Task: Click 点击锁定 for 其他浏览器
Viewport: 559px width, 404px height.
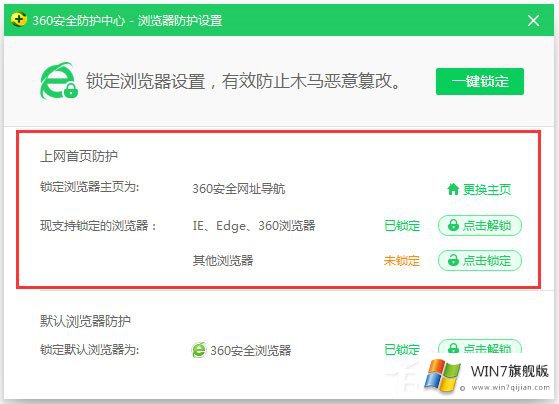Action: (x=480, y=260)
